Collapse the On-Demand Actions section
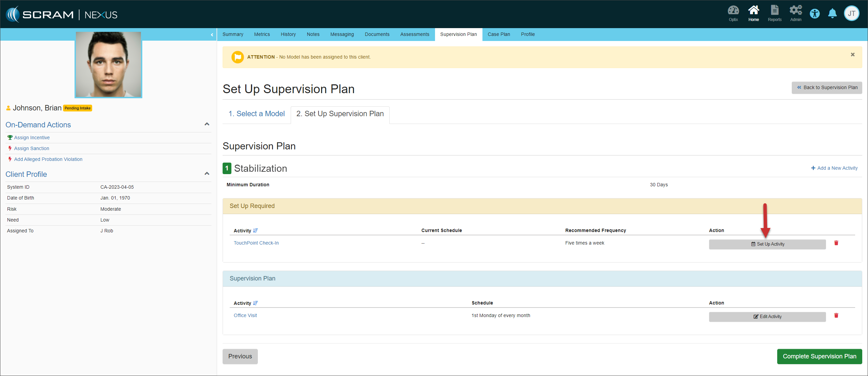The height and width of the screenshot is (376, 868). (x=207, y=124)
